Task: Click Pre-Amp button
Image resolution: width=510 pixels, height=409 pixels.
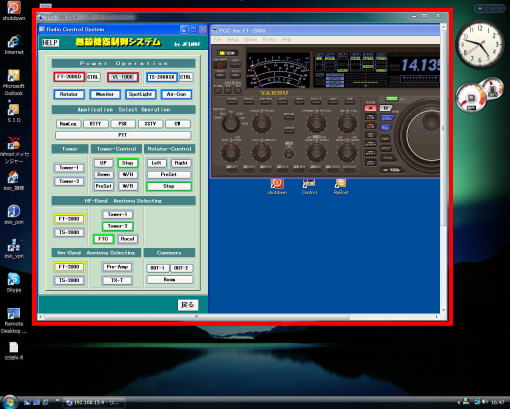Action: pyautogui.click(x=117, y=267)
